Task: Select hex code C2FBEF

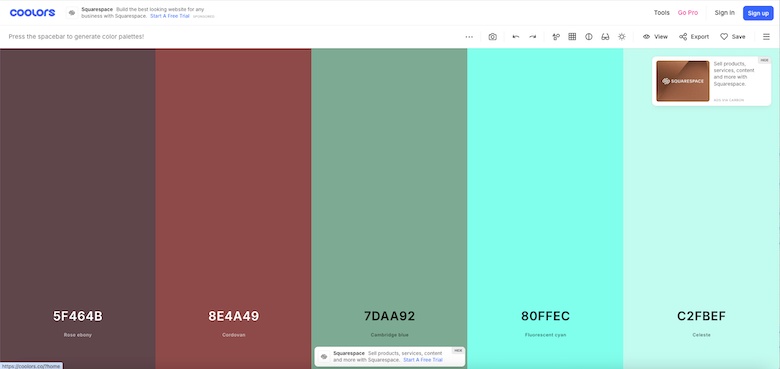Action: pyautogui.click(x=701, y=316)
